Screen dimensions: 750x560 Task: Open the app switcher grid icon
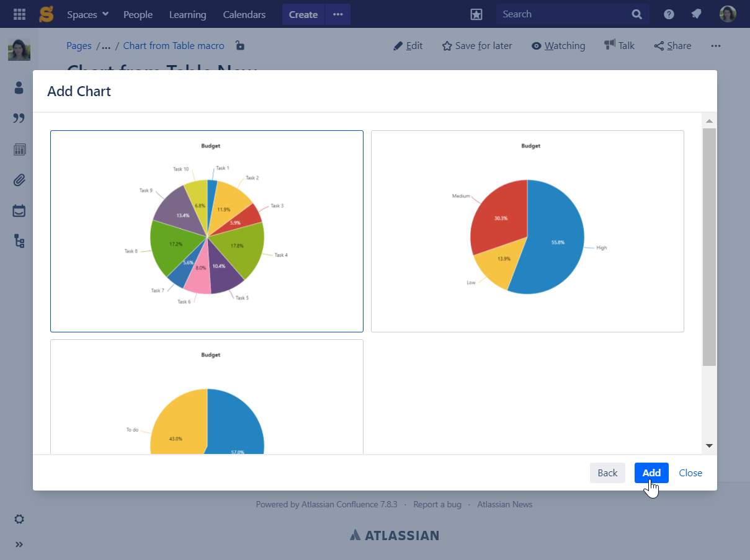pyautogui.click(x=19, y=14)
